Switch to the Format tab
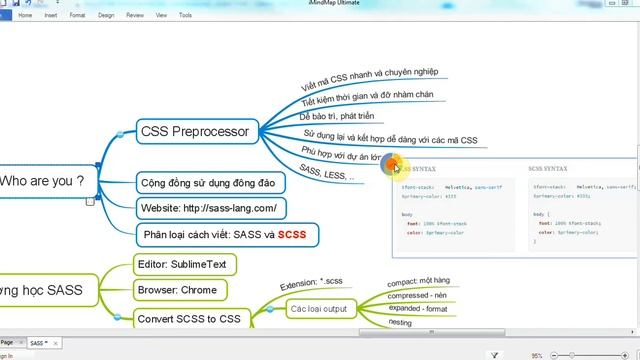 tap(77, 15)
